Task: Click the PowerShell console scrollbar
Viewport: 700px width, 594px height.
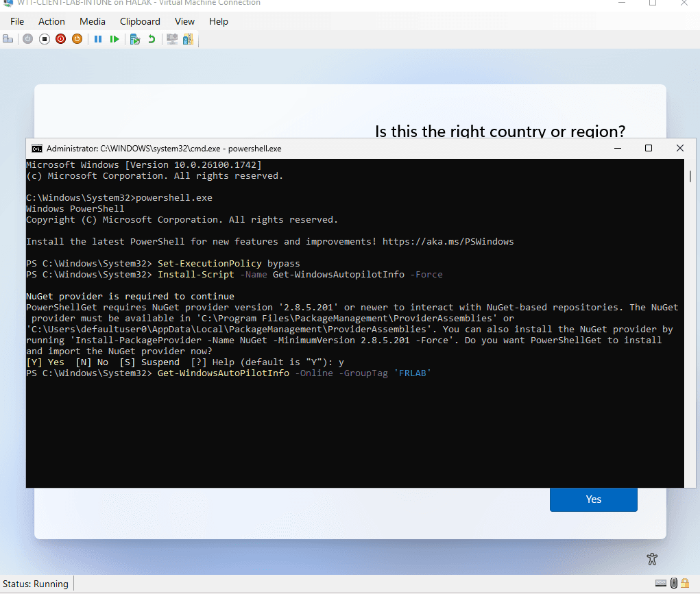Action: pos(689,177)
